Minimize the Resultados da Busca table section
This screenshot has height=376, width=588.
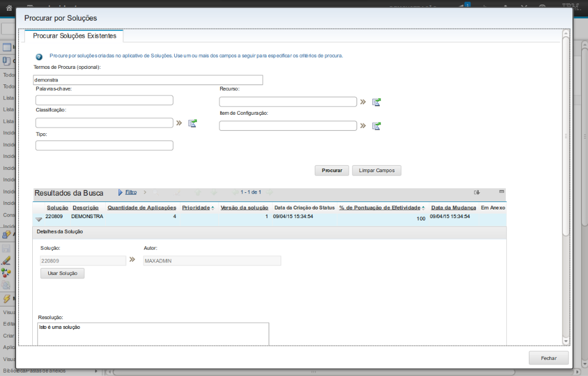pos(501,191)
